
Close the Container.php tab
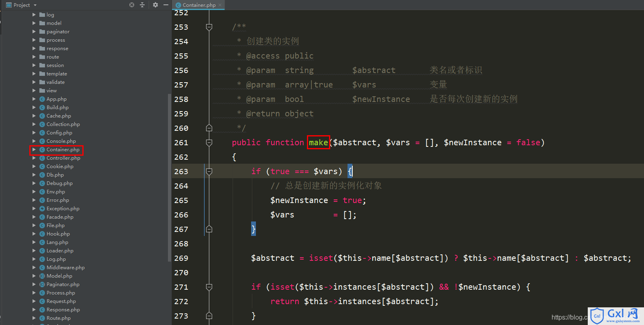click(220, 5)
